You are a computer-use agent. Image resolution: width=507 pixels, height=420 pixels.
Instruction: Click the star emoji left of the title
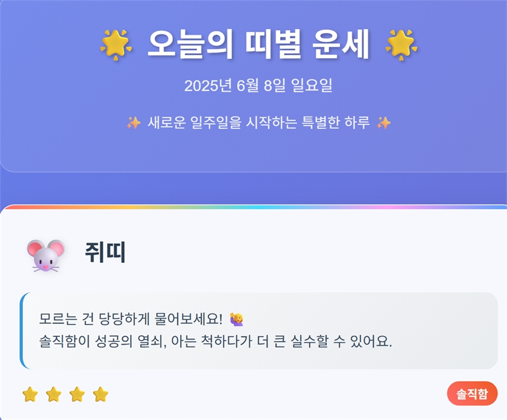coord(116,45)
